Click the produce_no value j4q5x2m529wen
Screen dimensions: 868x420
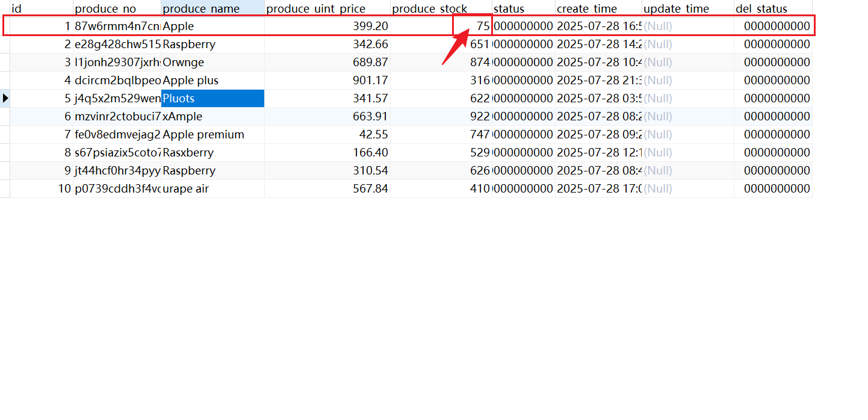pos(116,98)
